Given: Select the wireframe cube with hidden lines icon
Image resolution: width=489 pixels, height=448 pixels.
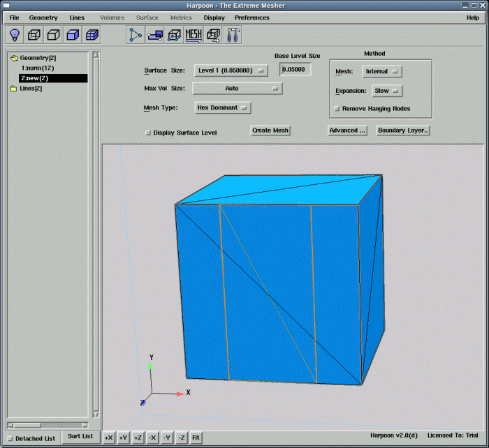Looking at the screenshot, I should [x=34, y=35].
